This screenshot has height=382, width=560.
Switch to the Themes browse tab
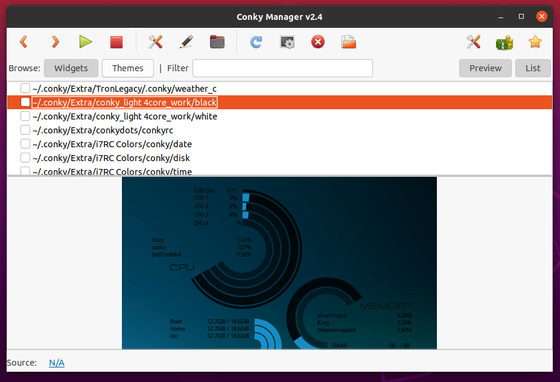[x=128, y=68]
